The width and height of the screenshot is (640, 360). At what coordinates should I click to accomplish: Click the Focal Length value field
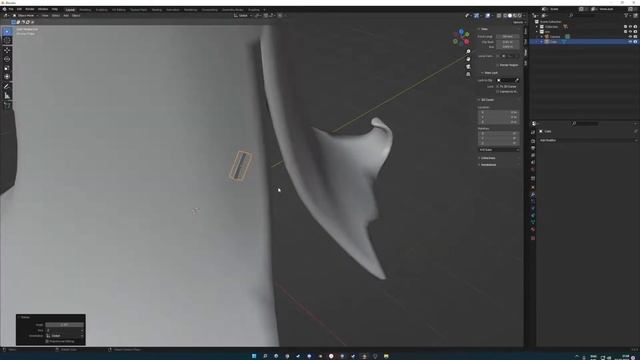pos(508,36)
